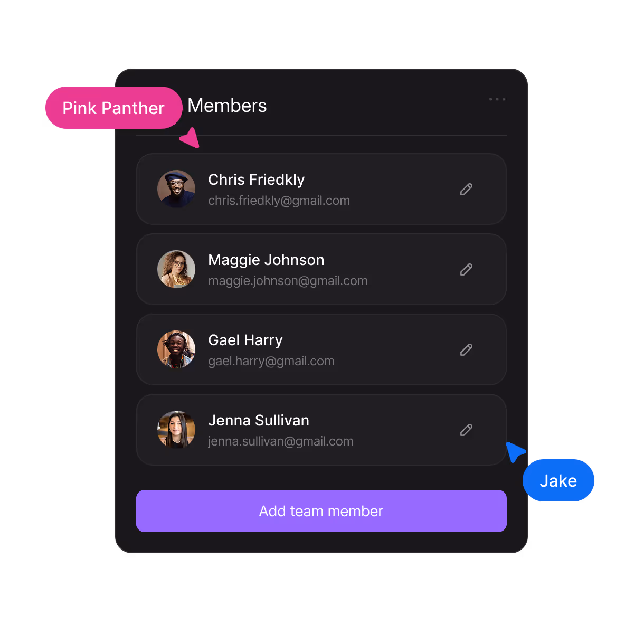
Task: Open Gael Harry's avatar image
Action: 176,349
